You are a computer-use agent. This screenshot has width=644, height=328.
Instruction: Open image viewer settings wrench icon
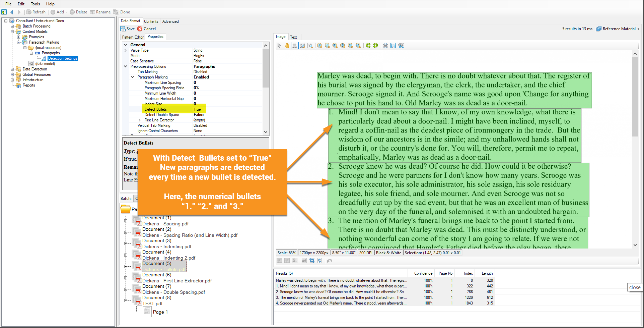tap(401, 46)
